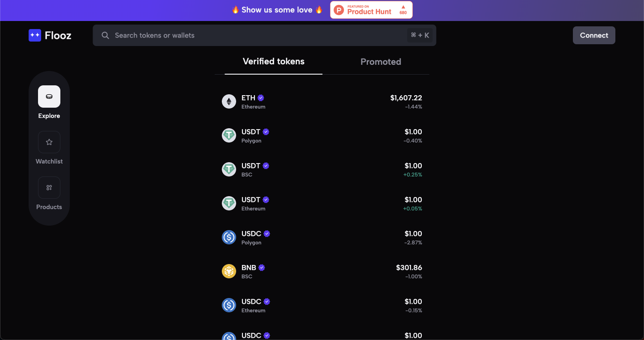Open the Watchlist star icon
Screen dimensions: 644x340
coord(49,142)
